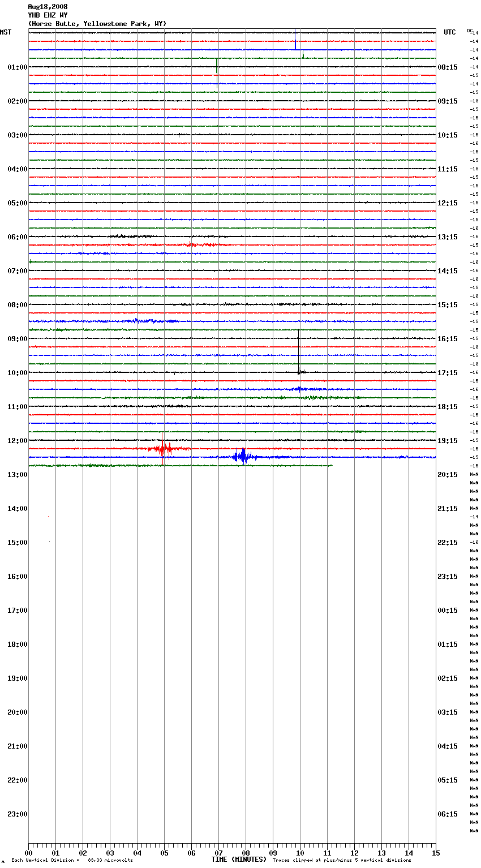This screenshot has width=481, height=868.
Task: Click the 19:00 MST hour label
Action: (17, 678)
